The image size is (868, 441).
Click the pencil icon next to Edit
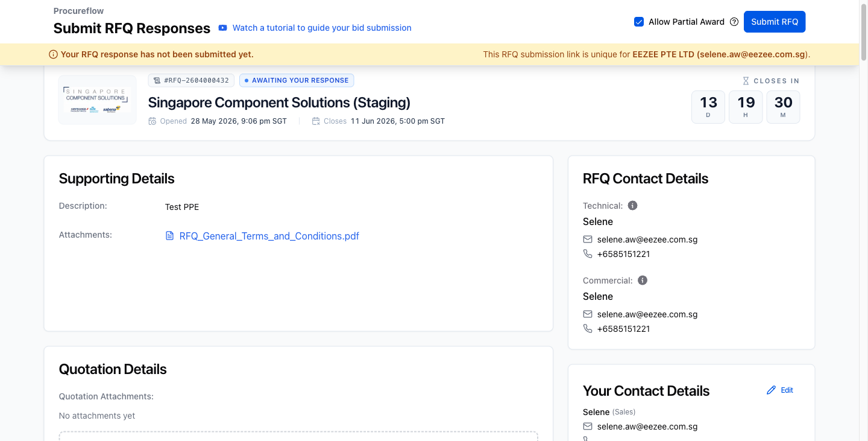[771, 390]
